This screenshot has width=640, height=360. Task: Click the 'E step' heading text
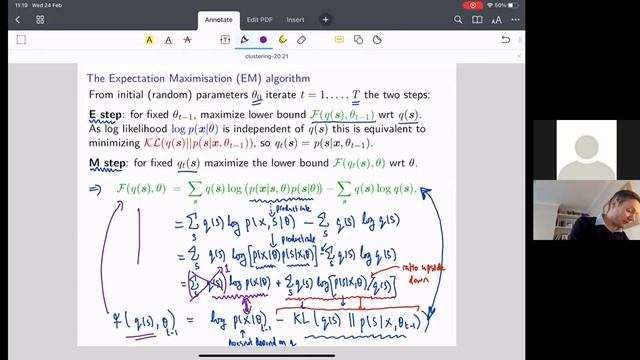coord(105,115)
